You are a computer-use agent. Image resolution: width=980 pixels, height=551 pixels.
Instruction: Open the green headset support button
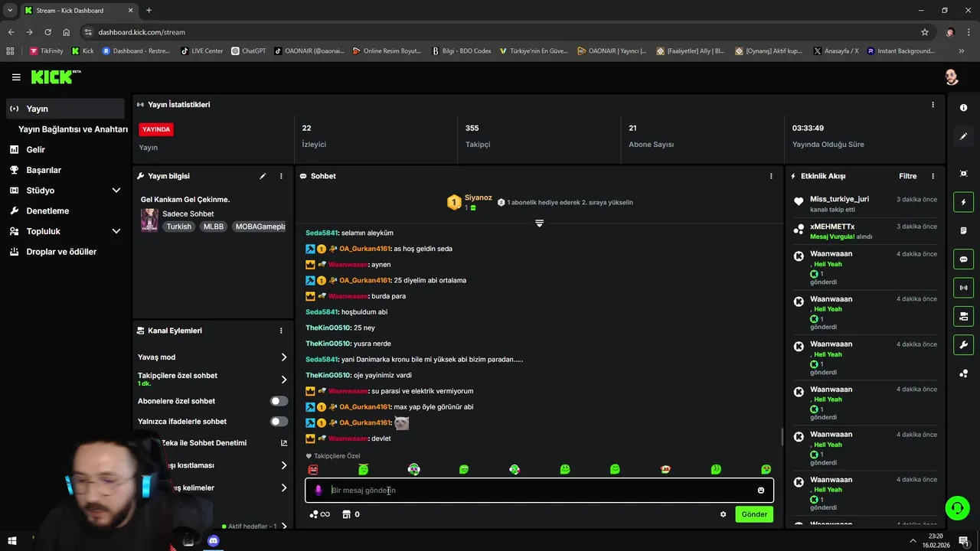(956, 507)
